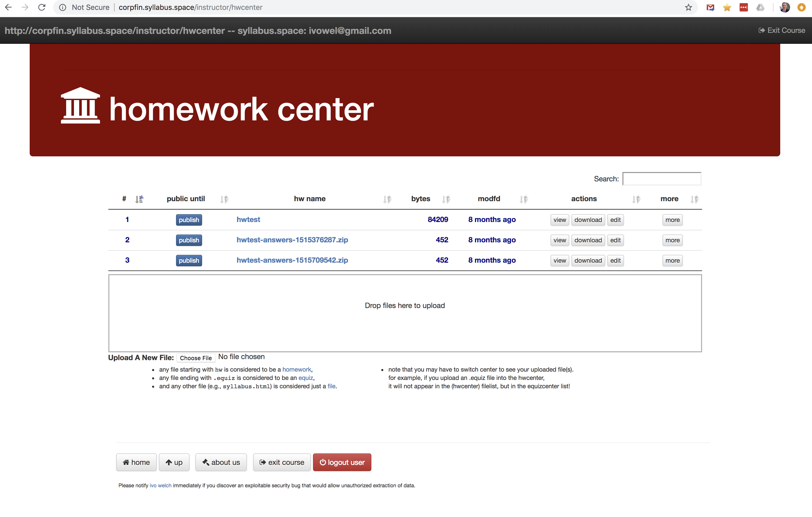Open the hwtest-answers-1515709542.zip link
This screenshot has height=517, width=812.
coord(292,260)
